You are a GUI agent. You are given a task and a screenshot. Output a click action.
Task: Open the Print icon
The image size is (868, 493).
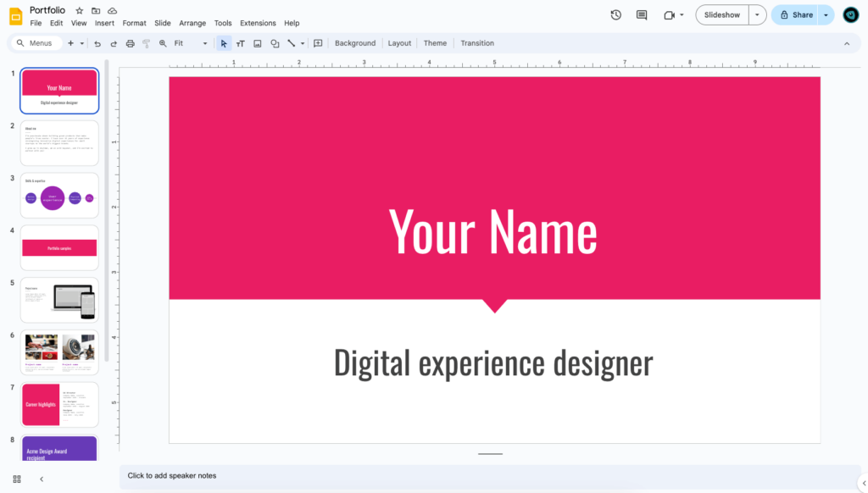(x=130, y=43)
